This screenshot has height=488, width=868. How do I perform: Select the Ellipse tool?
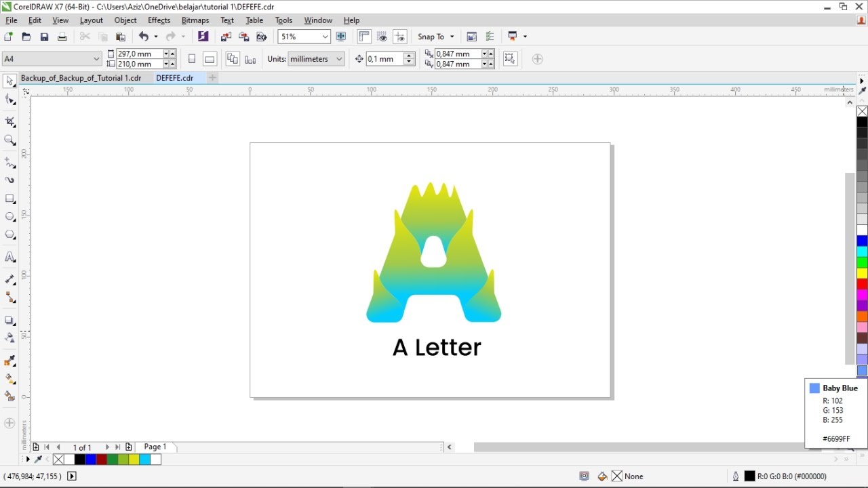[9, 217]
